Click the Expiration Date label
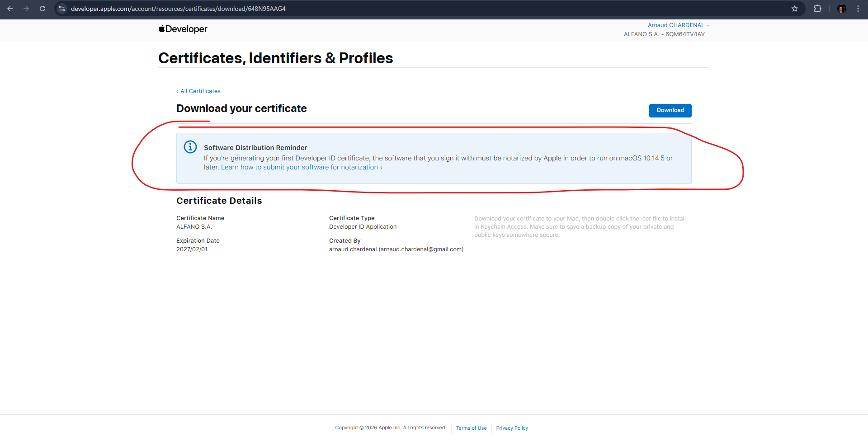The width and height of the screenshot is (868, 446). [198, 241]
